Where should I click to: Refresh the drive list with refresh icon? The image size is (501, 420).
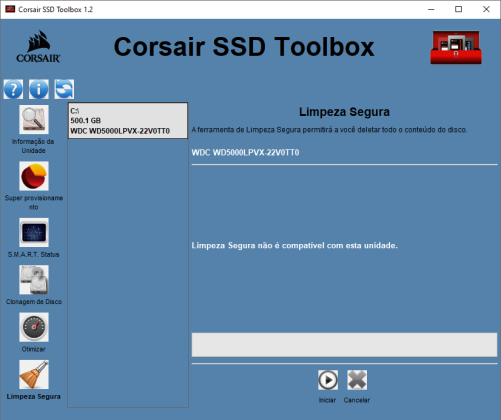64,89
